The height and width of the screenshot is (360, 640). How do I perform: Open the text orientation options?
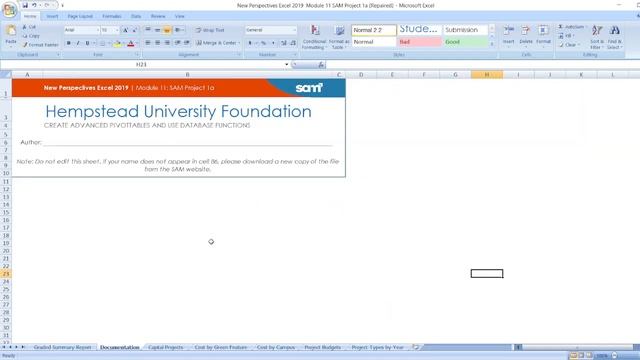click(x=179, y=30)
